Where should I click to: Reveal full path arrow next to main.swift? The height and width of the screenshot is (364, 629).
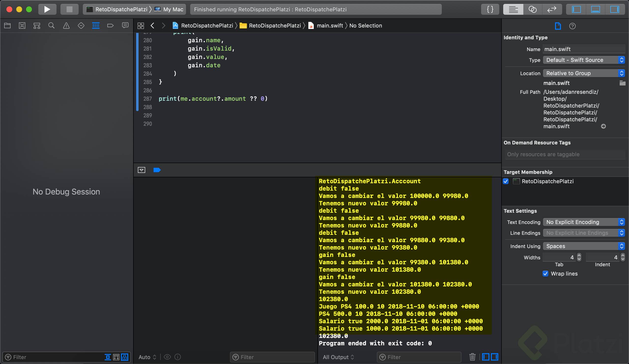603,126
